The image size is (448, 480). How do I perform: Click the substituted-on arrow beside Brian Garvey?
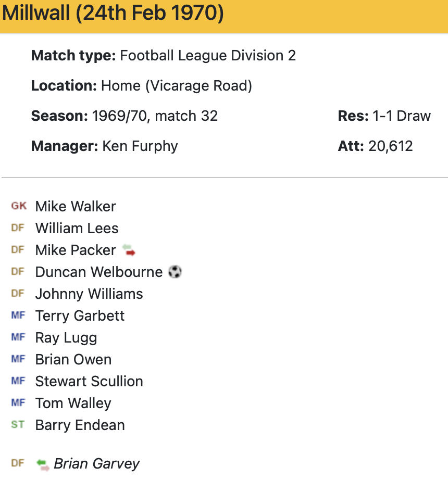(x=43, y=463)
